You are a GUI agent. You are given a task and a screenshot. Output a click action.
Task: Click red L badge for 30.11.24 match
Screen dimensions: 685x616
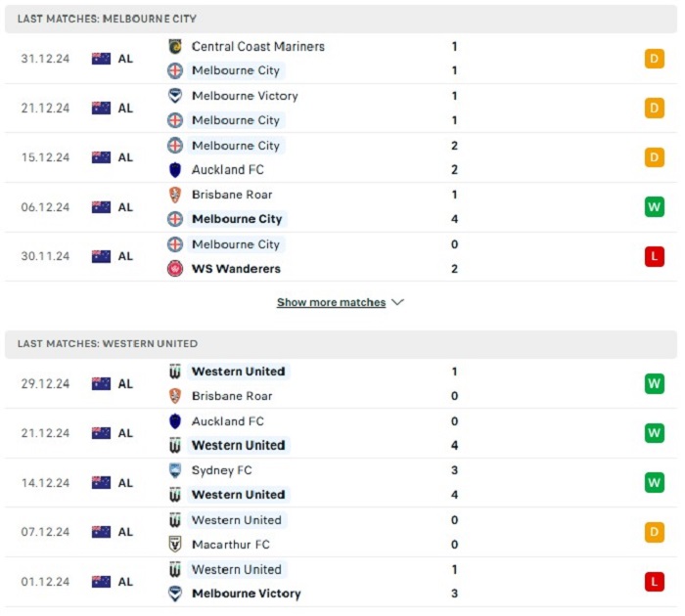(654, 256)
